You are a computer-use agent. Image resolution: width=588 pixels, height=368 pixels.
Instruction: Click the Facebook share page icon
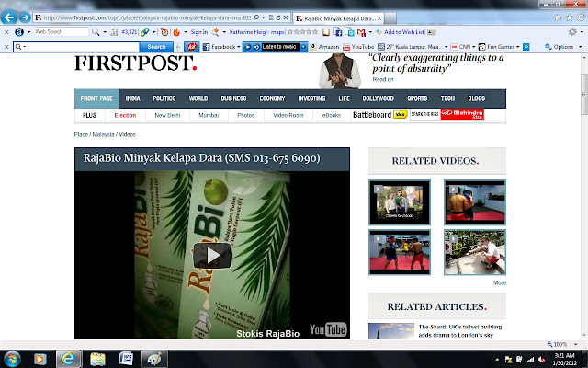[x=337, y=32]
